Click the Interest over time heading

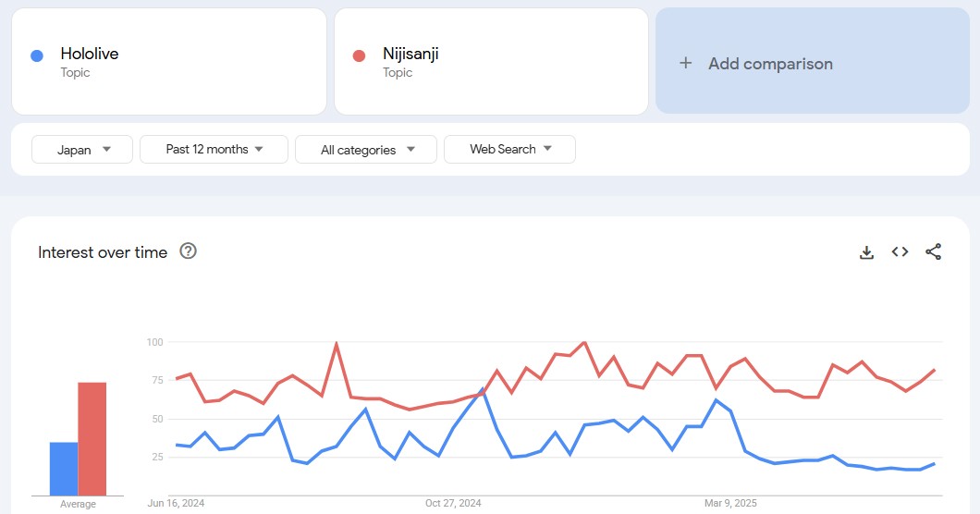click(x=103, y=252)
